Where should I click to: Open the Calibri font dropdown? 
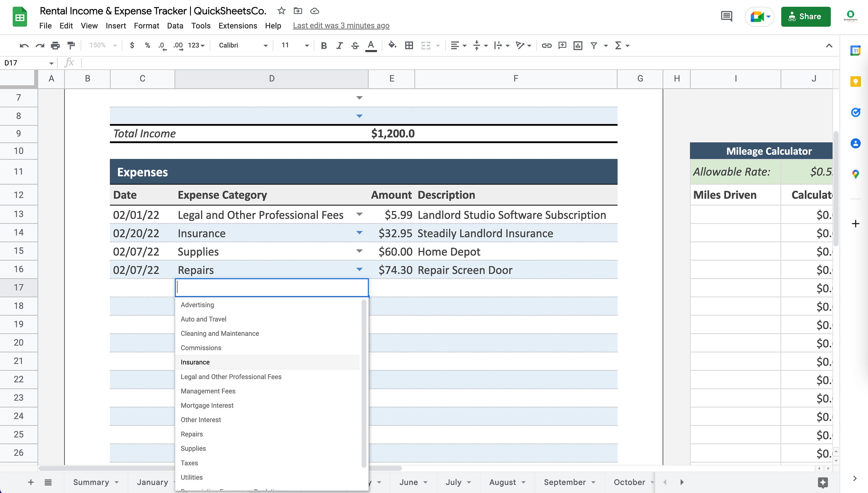[243, 45]
